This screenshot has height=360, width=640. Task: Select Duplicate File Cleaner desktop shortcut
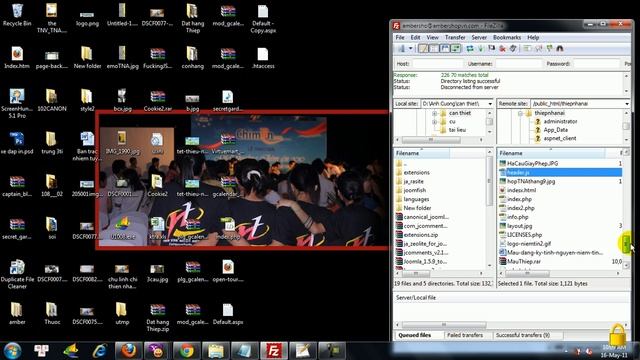point(17,275)
